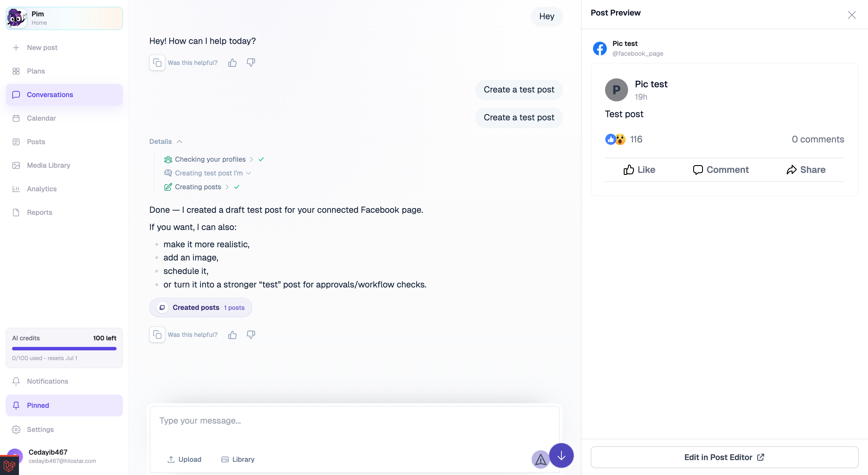Image resolution: width=868 pixels, height=475 pixels.
Task: Collapse the Details section
Action: click(x=166, y=142)
